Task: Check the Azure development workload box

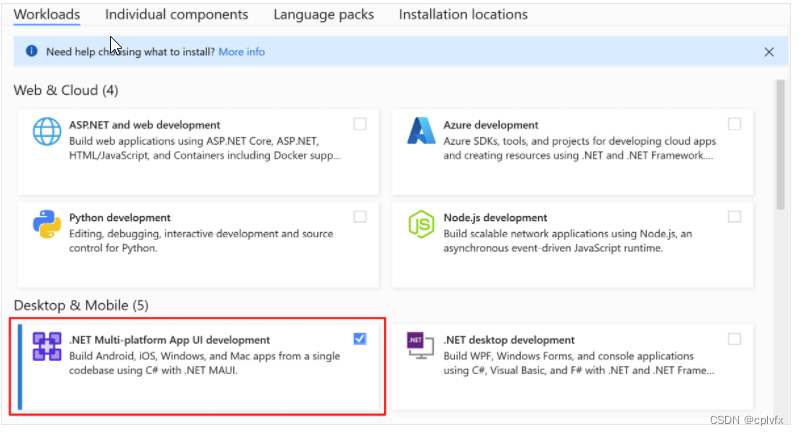Action: (735, 124)
